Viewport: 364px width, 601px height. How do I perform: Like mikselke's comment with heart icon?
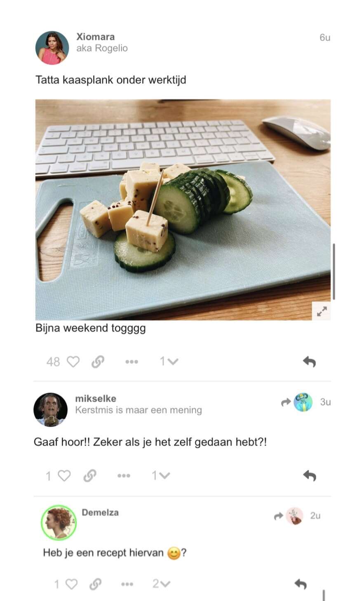(x=64, y=476)
